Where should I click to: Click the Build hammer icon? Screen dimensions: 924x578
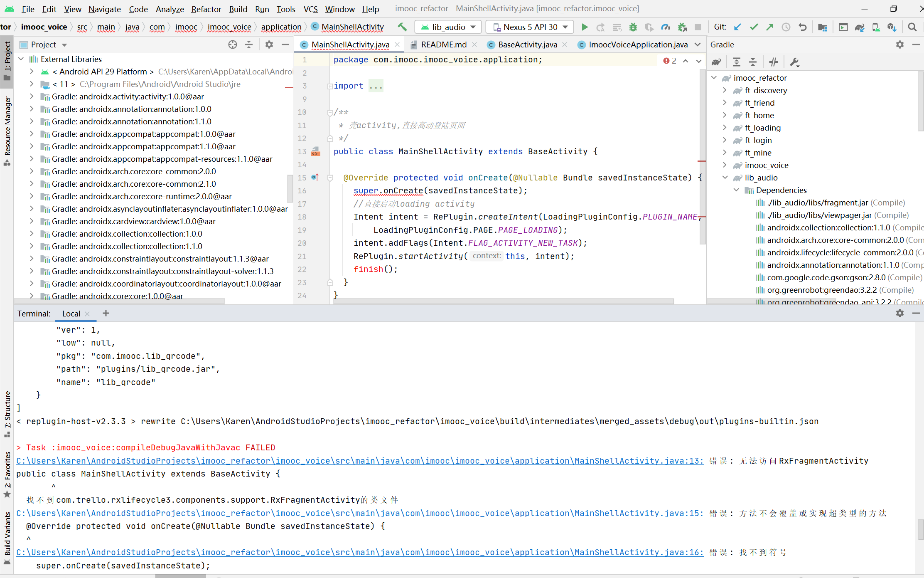[403, 27]
